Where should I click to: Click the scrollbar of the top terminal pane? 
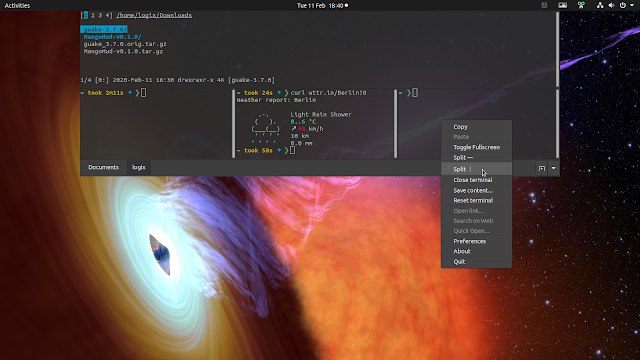[557, 49]
